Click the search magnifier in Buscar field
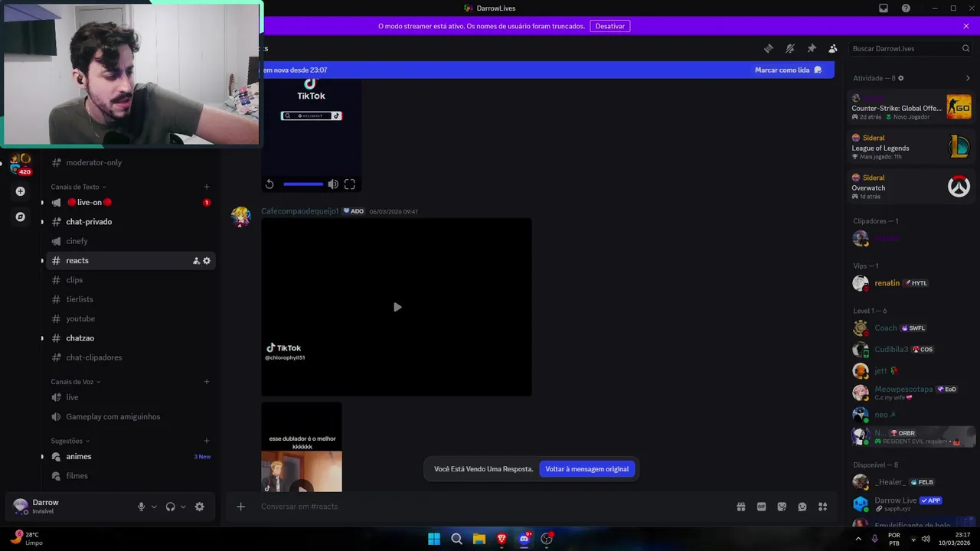The height and width of the screenshot is (551, 980). [x=965, y=48]
